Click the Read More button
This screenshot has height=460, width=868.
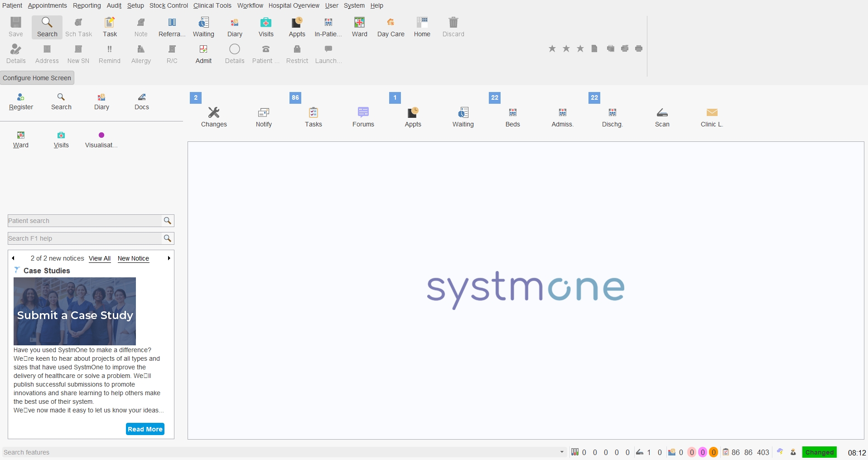tap(145, 429)
